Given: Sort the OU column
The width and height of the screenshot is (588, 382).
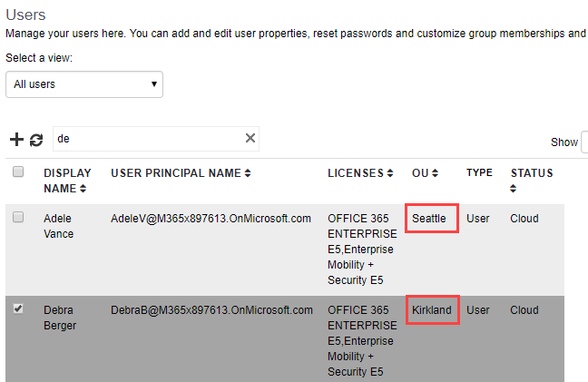Looking at the screenshot, I should [435, 173].
